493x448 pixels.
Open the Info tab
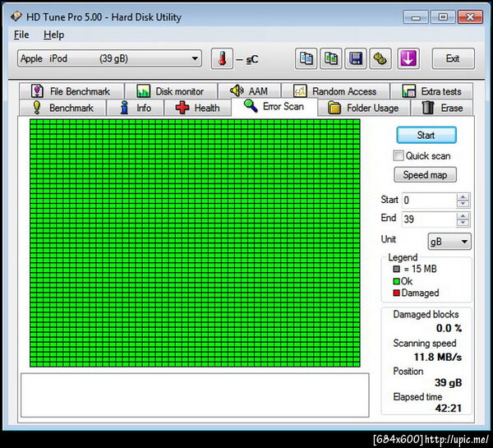[136, 108]
